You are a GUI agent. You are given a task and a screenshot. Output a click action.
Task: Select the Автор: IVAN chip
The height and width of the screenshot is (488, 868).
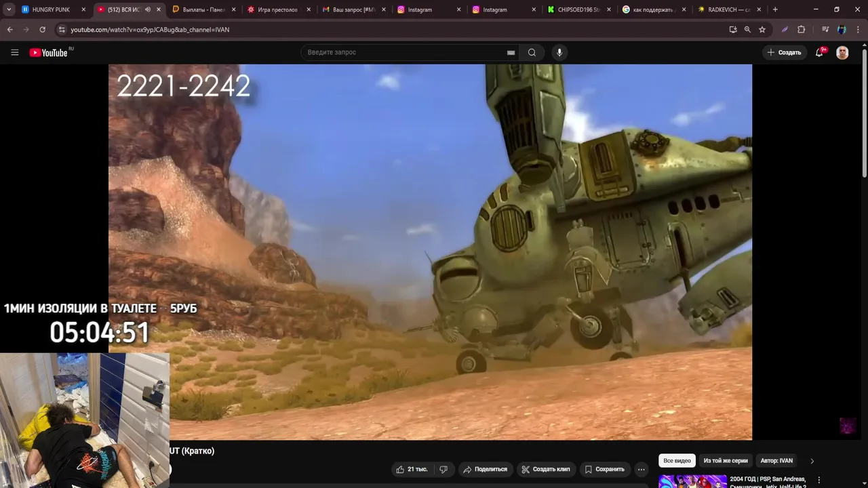(776, 460)
